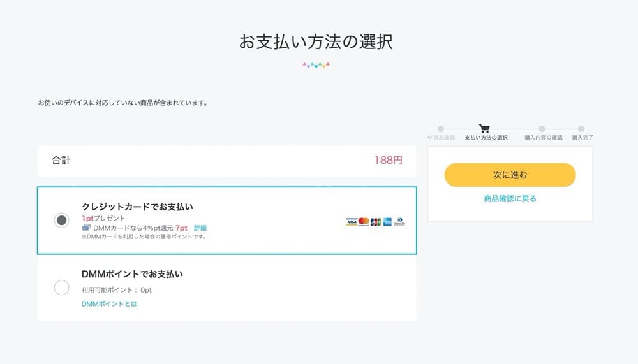This screenshot has height=364, width=638.
Task: Click the JCB card logo
Action: 376,222
